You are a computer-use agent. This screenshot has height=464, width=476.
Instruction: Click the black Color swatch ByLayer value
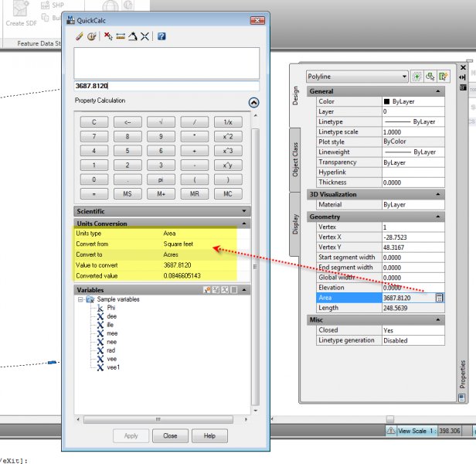coord(413,101)
